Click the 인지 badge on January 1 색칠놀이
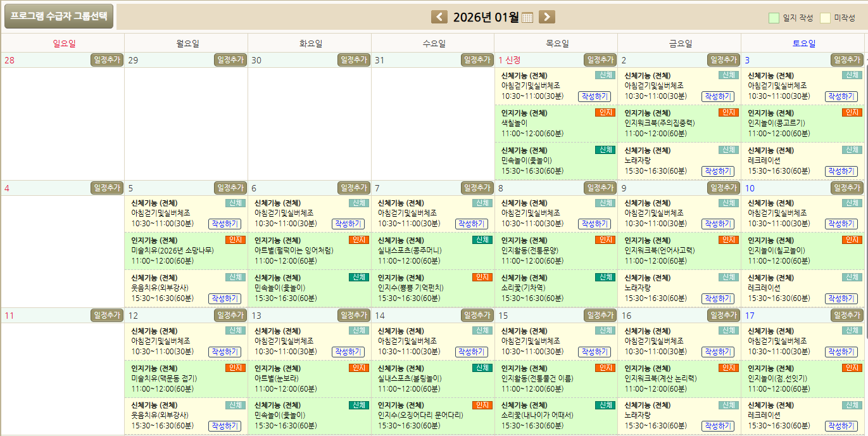This screenshot has height=436, width=868. click(605, 113)
